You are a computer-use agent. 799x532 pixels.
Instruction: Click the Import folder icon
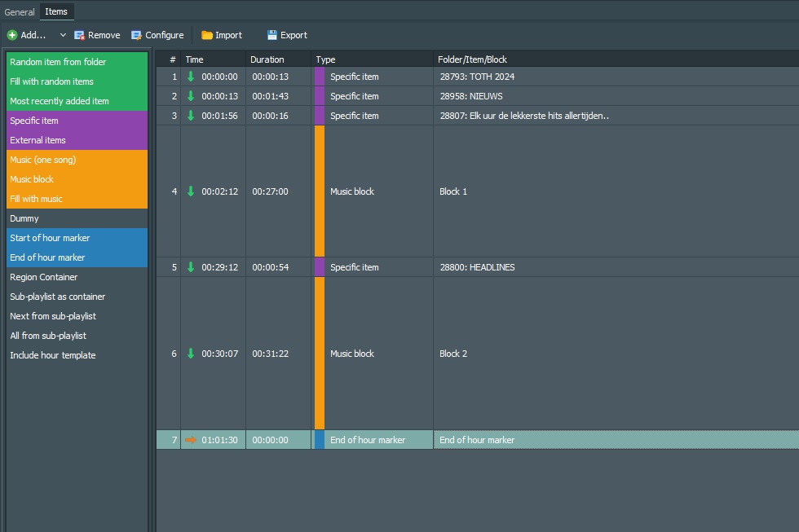click(x=207, y=35)
